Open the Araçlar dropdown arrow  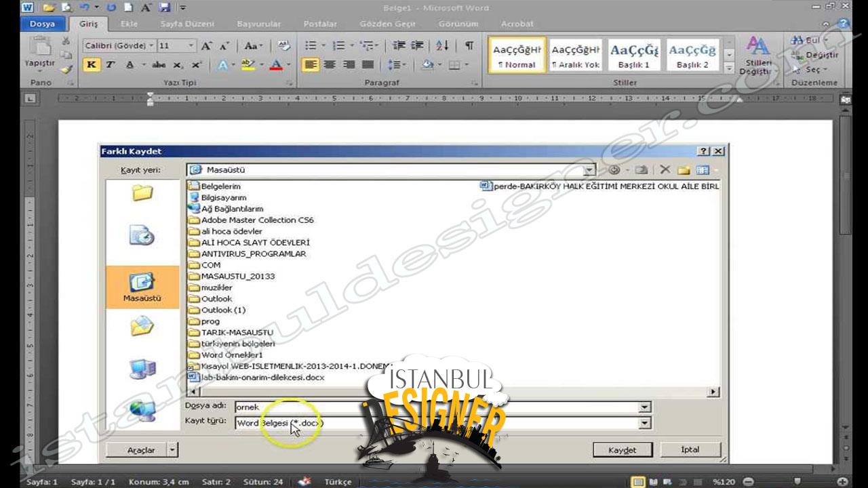pos(172,449)
